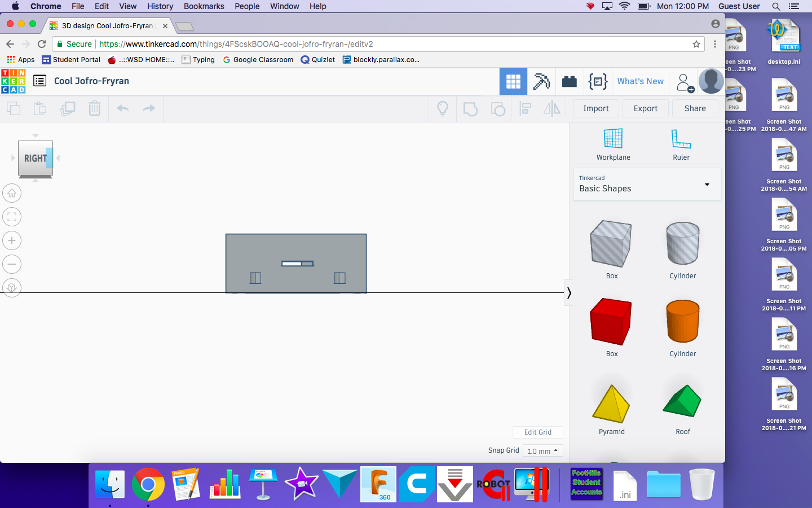
Task: Open the Quizlet bookmark
Action: [318, 59]
